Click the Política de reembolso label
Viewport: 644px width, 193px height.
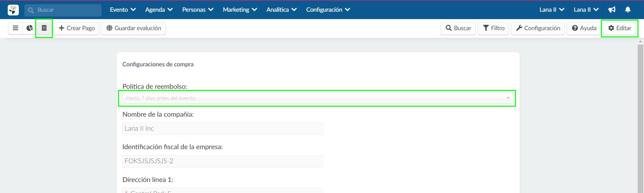(155, 86)
